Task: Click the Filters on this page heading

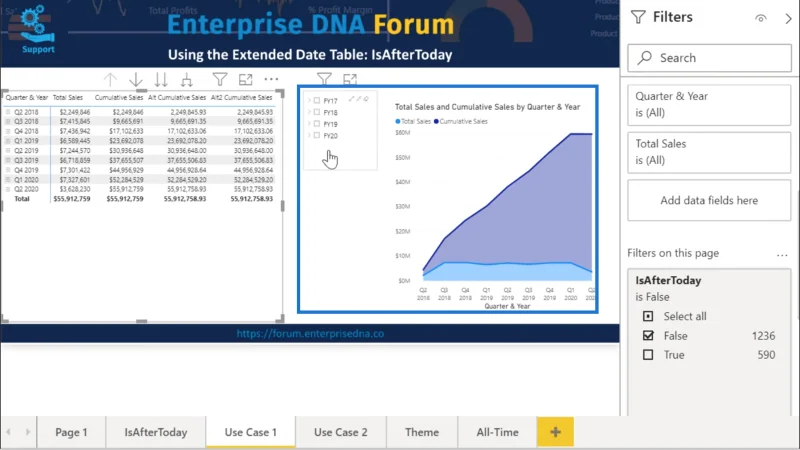Action: tap(673, 253)
